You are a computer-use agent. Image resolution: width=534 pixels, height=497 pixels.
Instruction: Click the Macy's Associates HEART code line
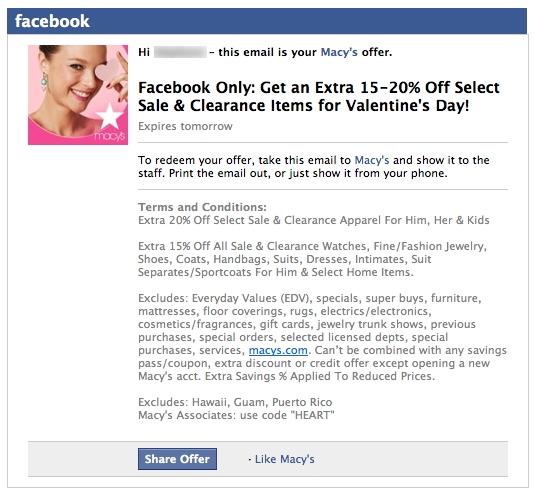(x=236, y=415)
